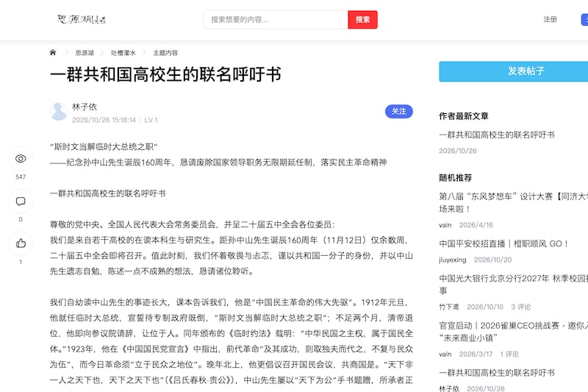
Task: Open 中国平安校招直播 recommendation
Action: click(503, 244)
